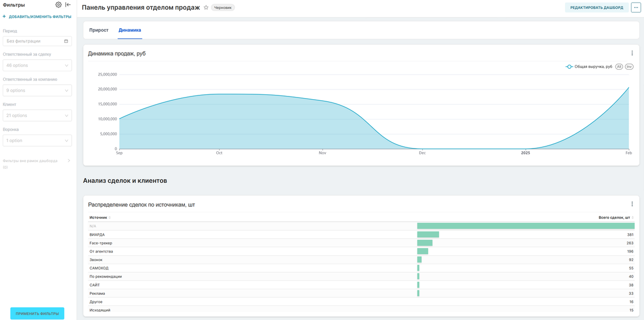Click calendar icon in Период field
The height and width of the screenshot is (320, 644).
click(x=66, y=41)
